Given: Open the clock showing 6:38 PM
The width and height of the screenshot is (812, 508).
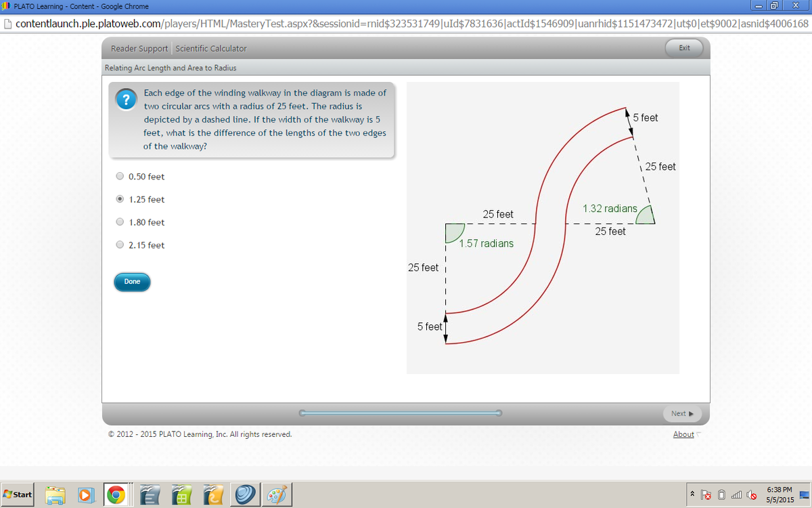Looking at the screenshot, I should 780,494.
